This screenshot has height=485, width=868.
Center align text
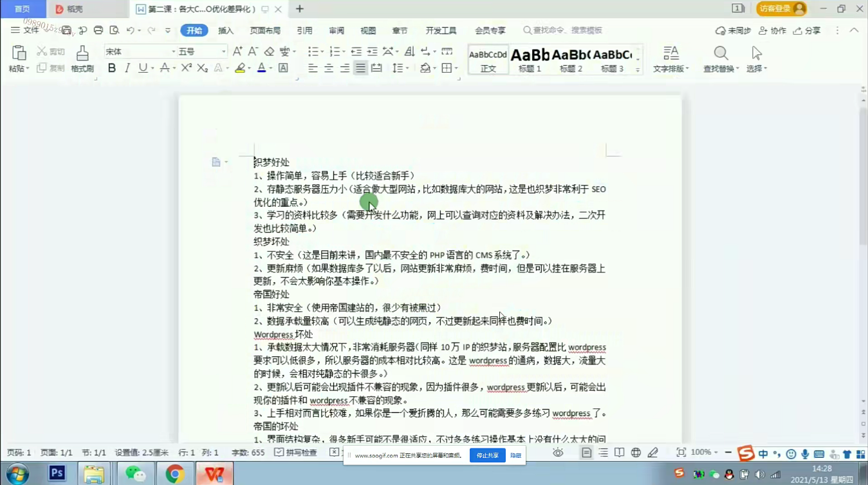pos(329,68)
